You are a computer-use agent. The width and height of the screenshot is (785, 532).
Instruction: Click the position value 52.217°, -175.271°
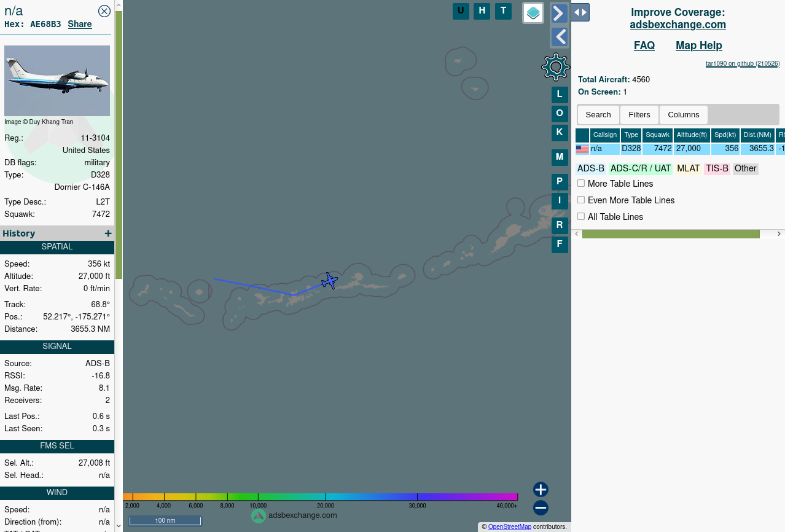[76, 317]
